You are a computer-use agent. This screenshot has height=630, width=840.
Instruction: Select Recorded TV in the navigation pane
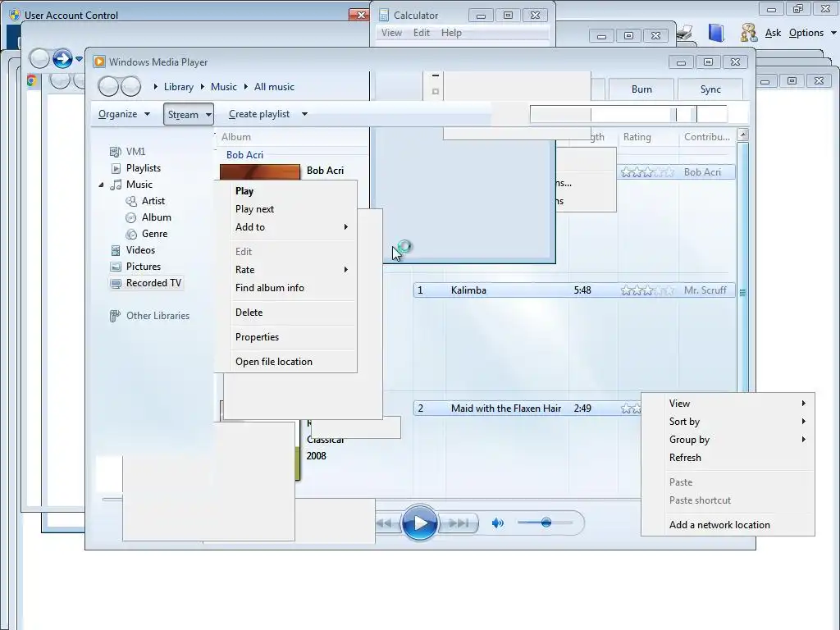(x=146, y=283)
